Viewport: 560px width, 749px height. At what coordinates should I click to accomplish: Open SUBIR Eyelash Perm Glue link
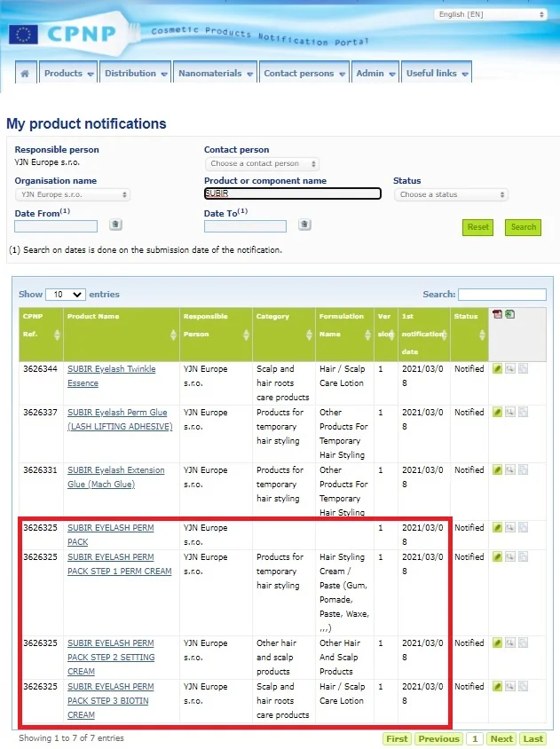coord(120,420)
